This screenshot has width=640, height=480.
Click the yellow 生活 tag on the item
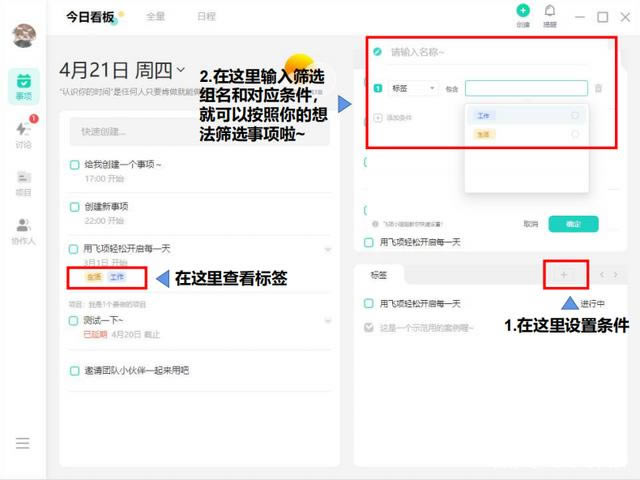pos(94,277)
